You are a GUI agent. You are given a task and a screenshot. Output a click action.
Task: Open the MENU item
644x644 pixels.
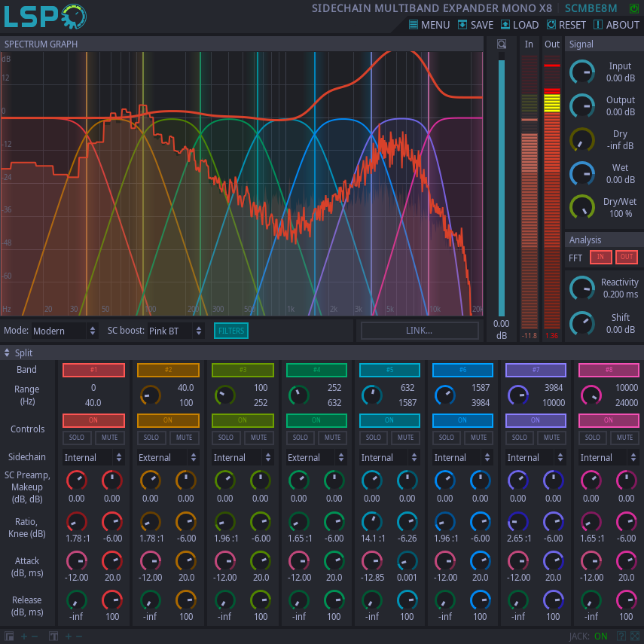pyautogui.click(x=429, y=25)
